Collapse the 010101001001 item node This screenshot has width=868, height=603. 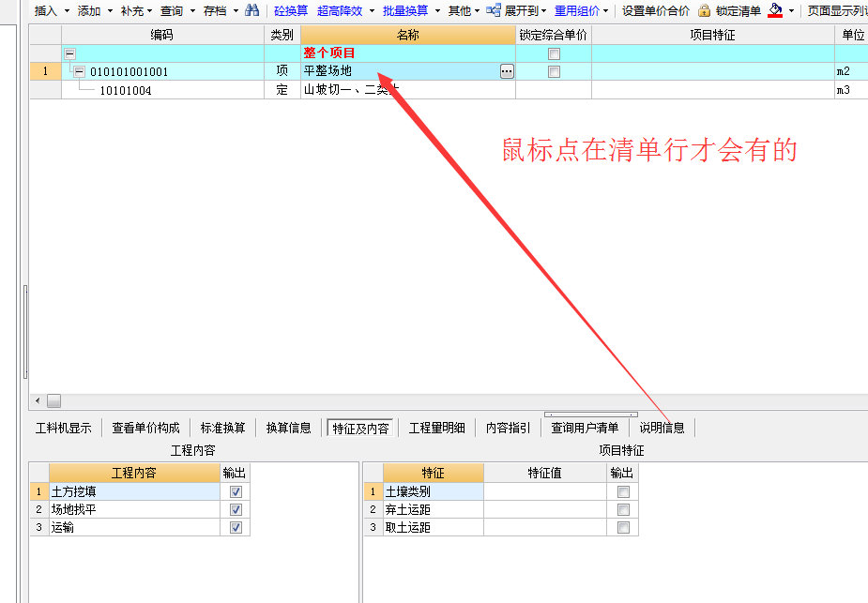(79, 71)
